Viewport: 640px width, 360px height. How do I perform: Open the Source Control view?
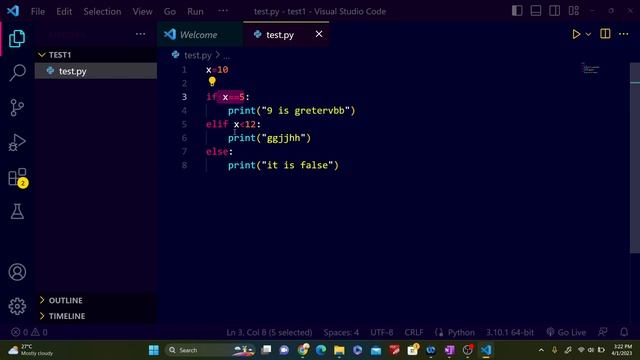[17, 108]
